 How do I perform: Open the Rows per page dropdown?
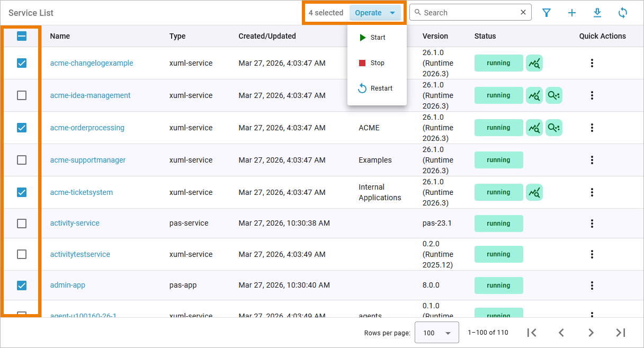436,333
